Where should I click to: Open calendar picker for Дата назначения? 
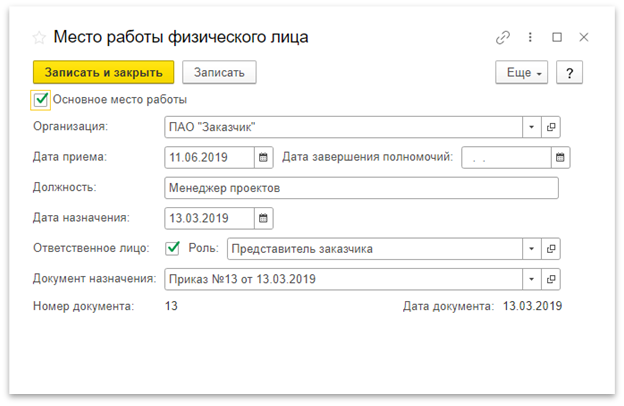263,218
